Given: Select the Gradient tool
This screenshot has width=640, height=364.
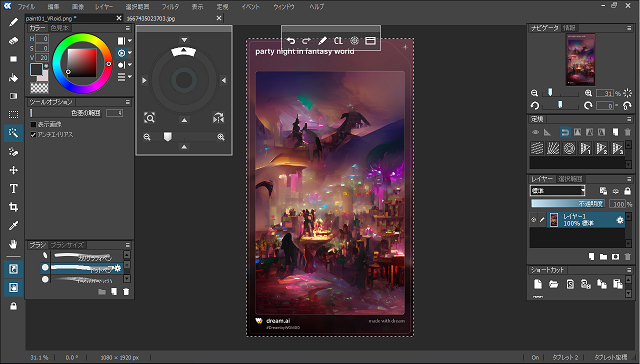Looking at the screenshot, I should [x=13, y=96].
